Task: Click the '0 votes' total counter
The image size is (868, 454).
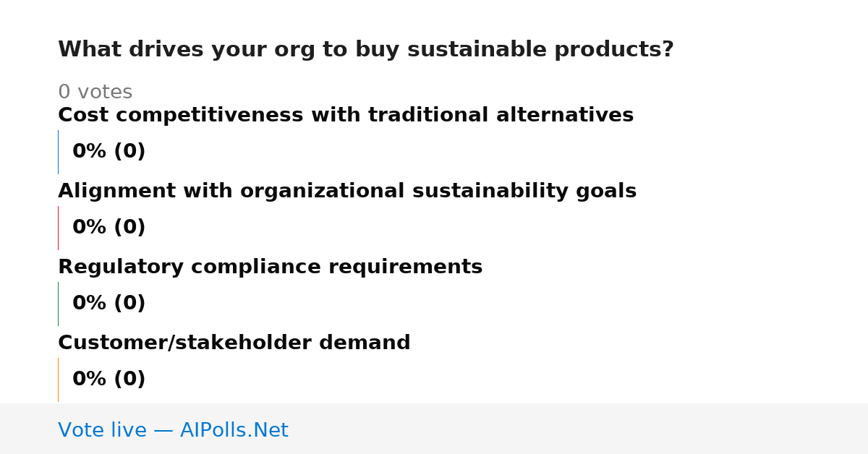Action: click(95, 93)
